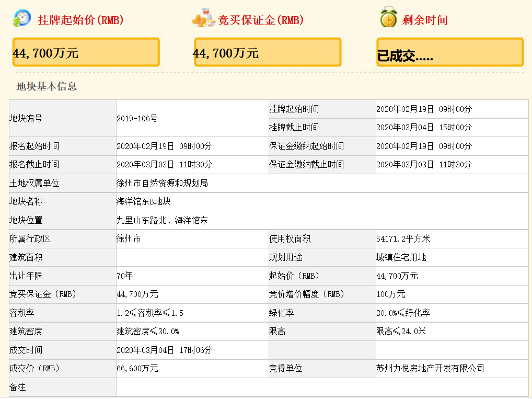532x399 pixels.
Task: Click the deal time 2020年03月04日 17时06分
Action: click(x=165, y=350)
